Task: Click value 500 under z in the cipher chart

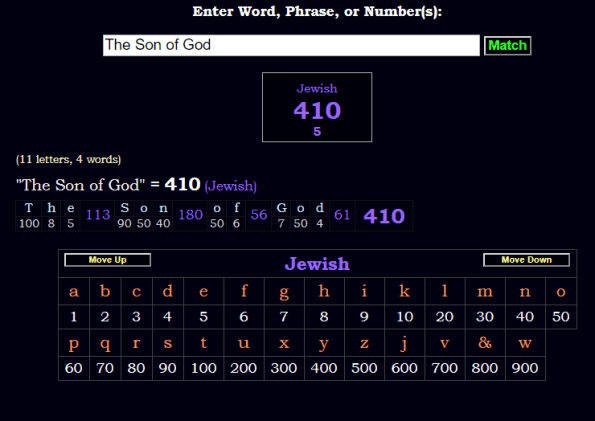Action: click(x=364, y=368)
